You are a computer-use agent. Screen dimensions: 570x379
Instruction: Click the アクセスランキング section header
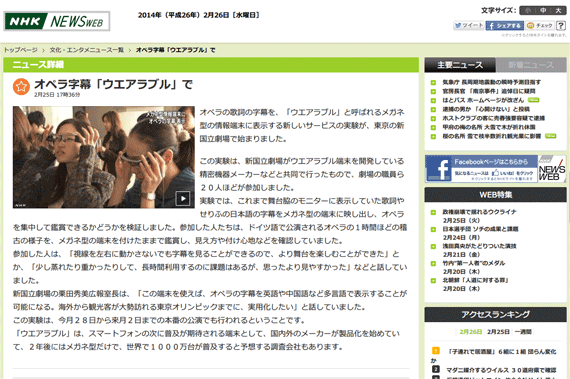[495, 314]
